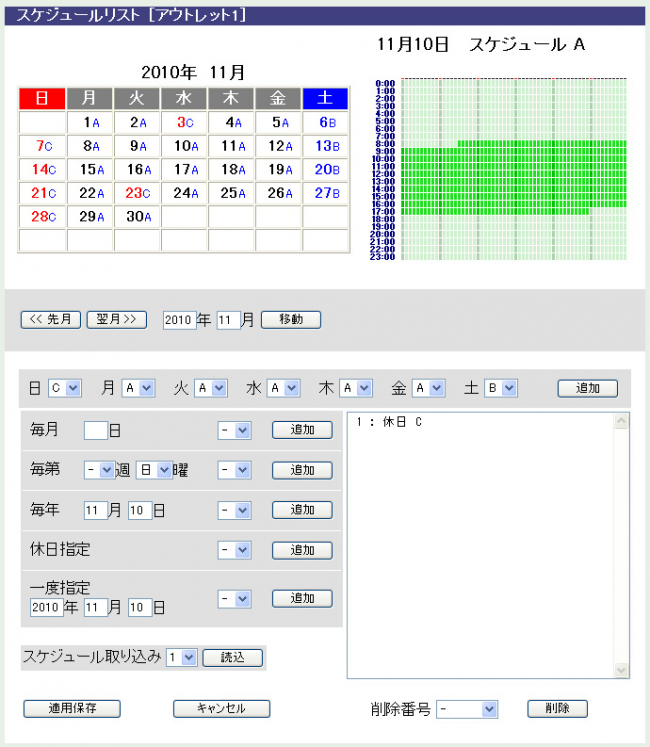Click 追加 button in the weekday row
This screenshot has height=747, width=650.
587,388
